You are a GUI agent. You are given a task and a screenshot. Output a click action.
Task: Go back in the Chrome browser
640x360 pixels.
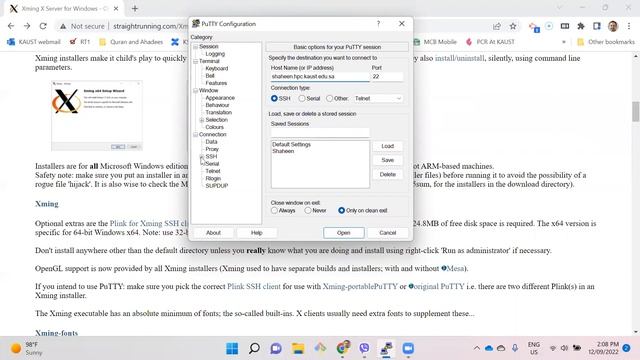click(x=11, y=26)
